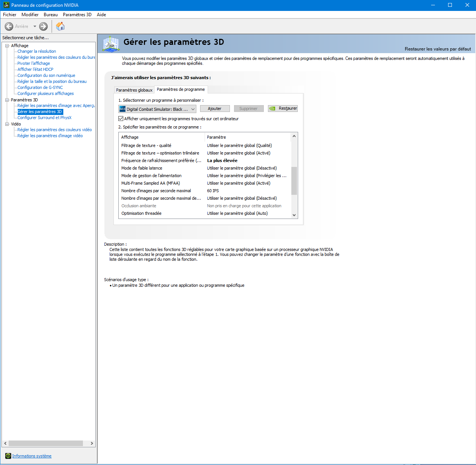The height and width of the screenshot is (465, 476).
Task: Click the greyed-out Supprimer button
Action: [x=248, y=109]
